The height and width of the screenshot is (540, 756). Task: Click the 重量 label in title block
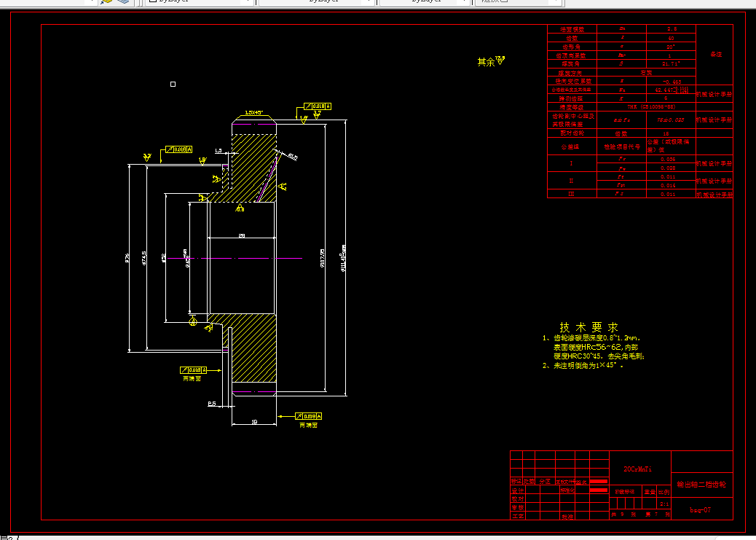coord(650,492)
